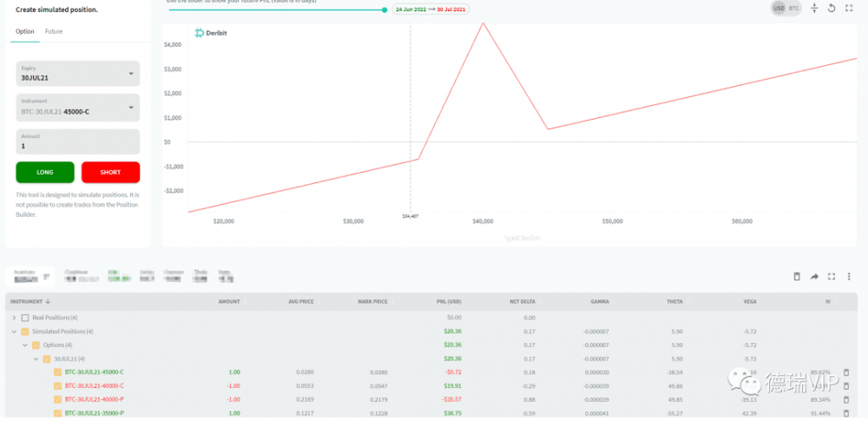The image size is (868, 421).
Task: Open the Expiry dropdown showing 30JUL21
Action: click(x=78, y=74)
